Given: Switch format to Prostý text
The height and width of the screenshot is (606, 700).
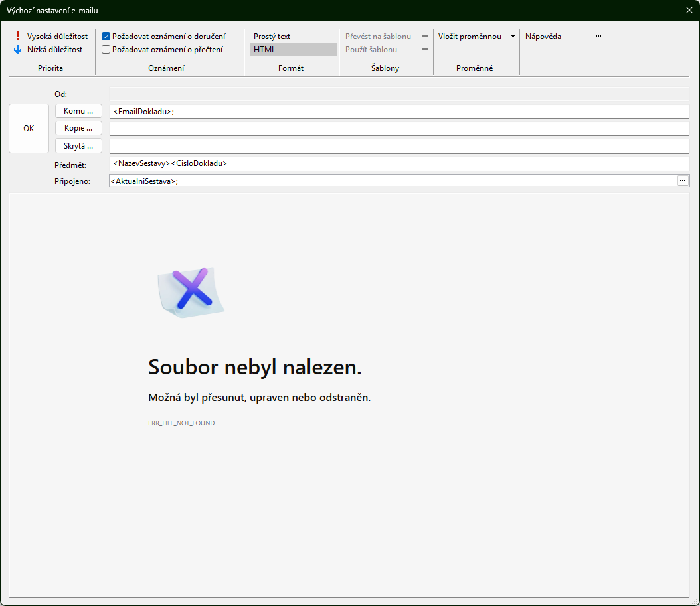Looking at the screenshot, I should pyautogui.click(x=272, y=37).
